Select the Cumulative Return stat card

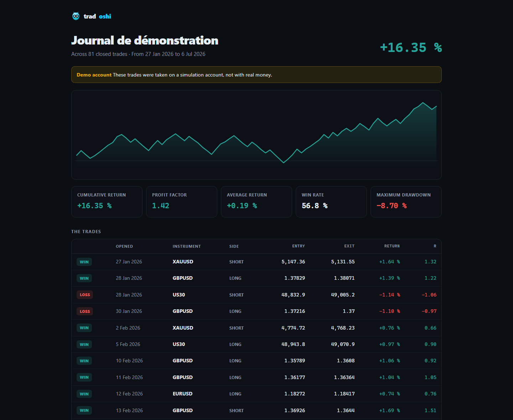(107, 202)
